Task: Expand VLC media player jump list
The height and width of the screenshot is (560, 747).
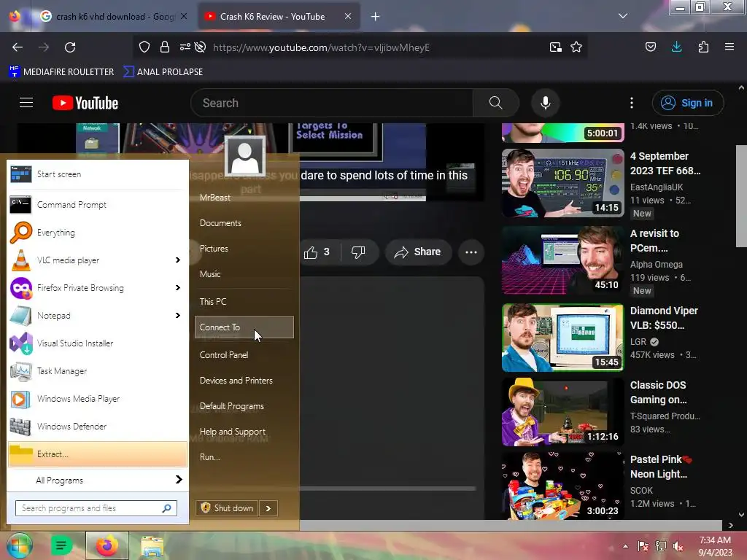Action: click(x=178, y=260)
